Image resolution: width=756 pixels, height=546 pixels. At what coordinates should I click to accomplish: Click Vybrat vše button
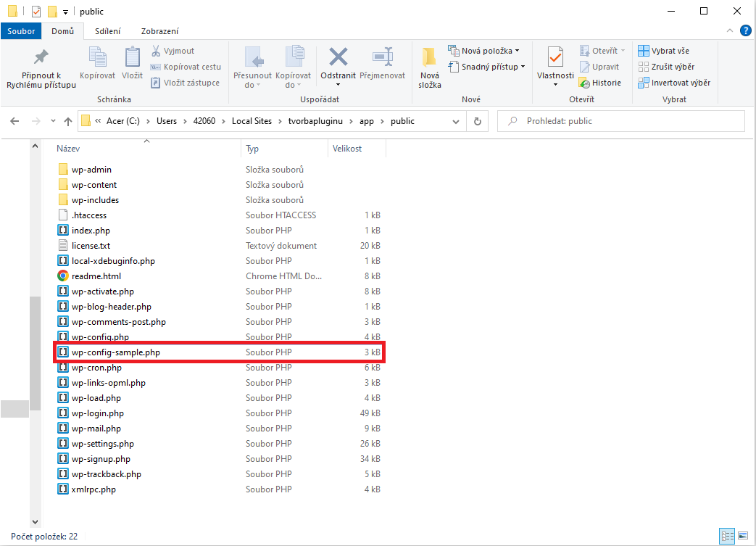663,51
